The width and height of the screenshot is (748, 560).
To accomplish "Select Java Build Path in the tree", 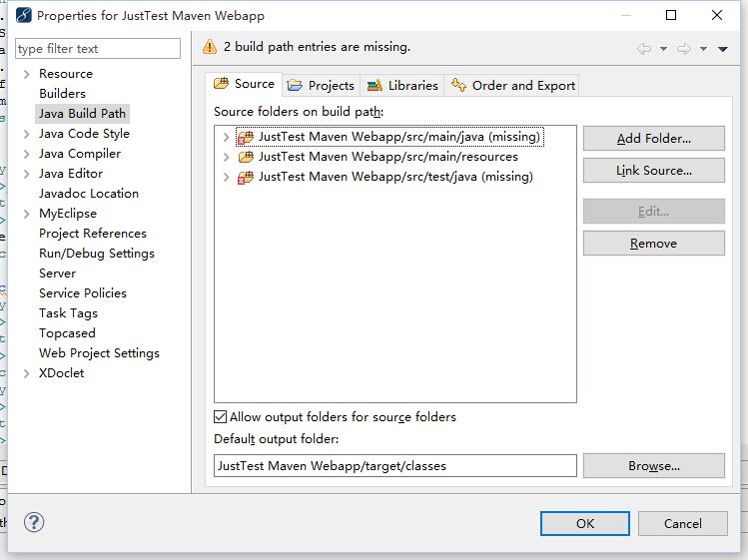I will 82,114.
